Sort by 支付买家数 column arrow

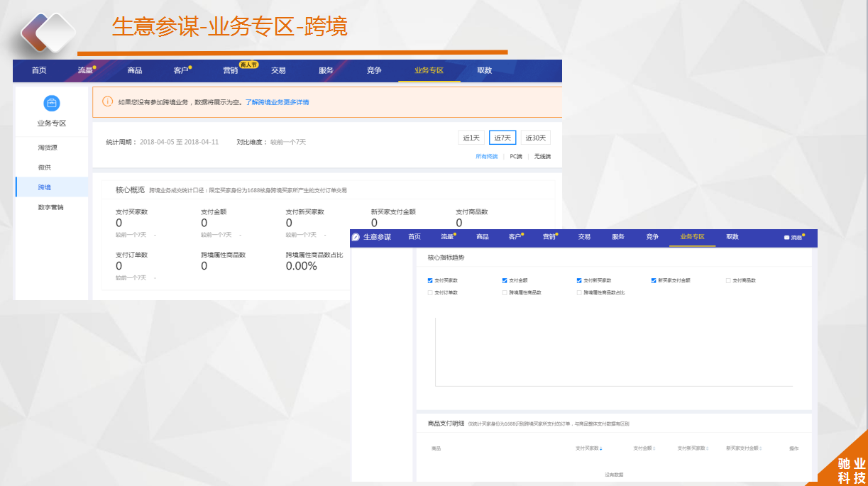(x=601, y=448)
